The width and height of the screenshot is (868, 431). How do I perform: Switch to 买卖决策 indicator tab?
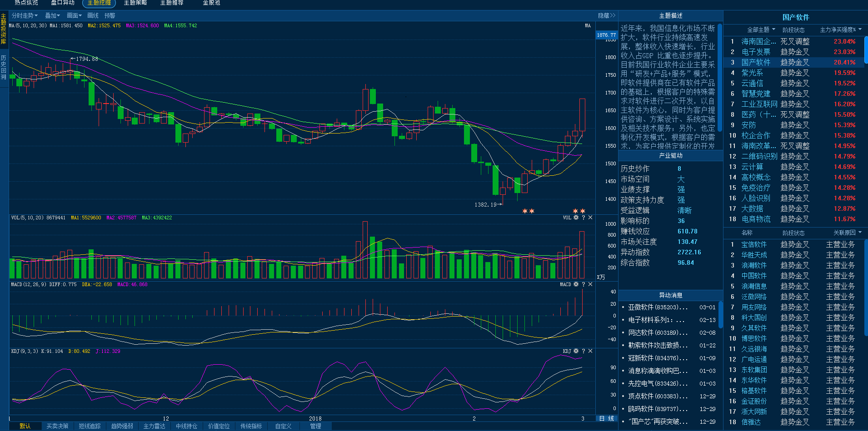(x=57, y=426)
